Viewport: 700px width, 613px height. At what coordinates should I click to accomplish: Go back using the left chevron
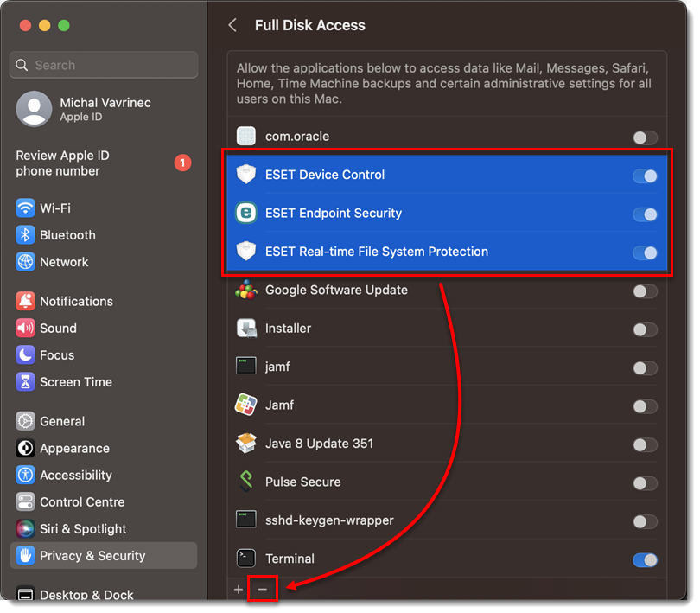click(232, 25)
